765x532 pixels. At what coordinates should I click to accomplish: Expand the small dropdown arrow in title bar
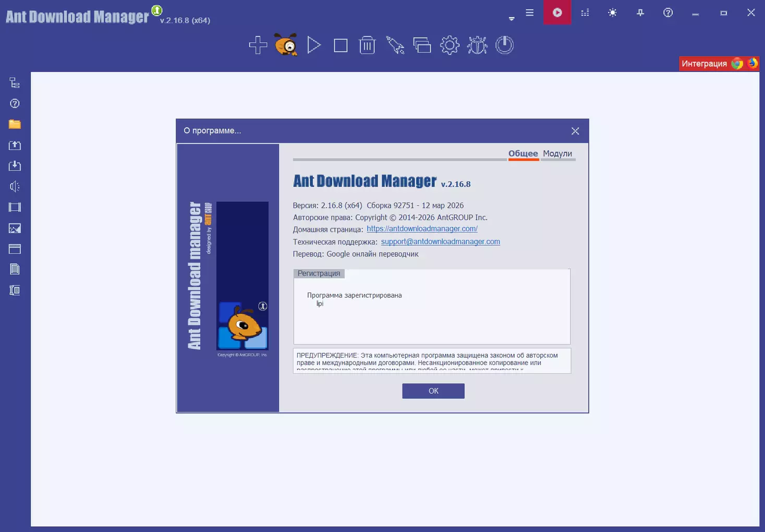pos(512,19)
